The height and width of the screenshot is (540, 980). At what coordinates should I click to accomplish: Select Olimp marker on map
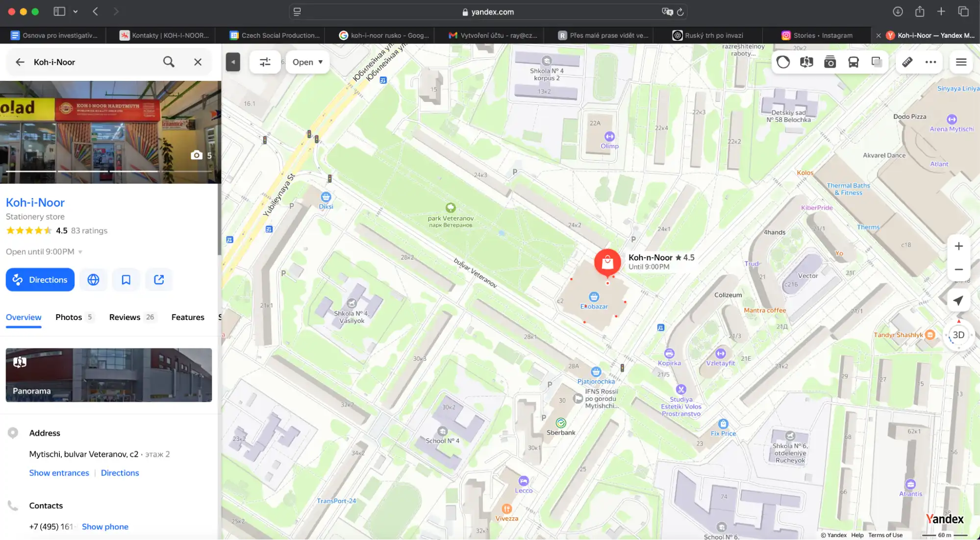[609, 137]
